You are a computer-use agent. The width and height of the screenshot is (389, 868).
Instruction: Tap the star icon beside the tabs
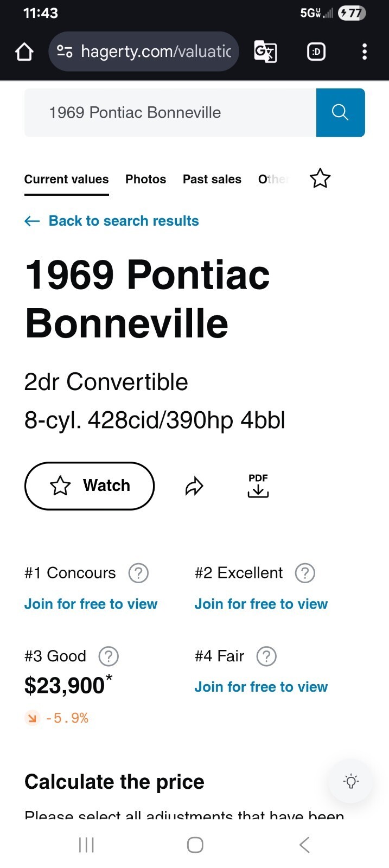320,178
